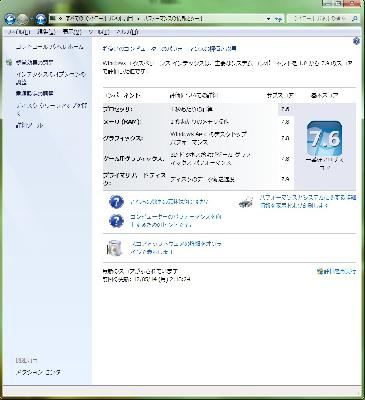This screenshot has width=365, height=400.
Task: Click the question icon beside the performance tips link
Action: click(116, 221)
